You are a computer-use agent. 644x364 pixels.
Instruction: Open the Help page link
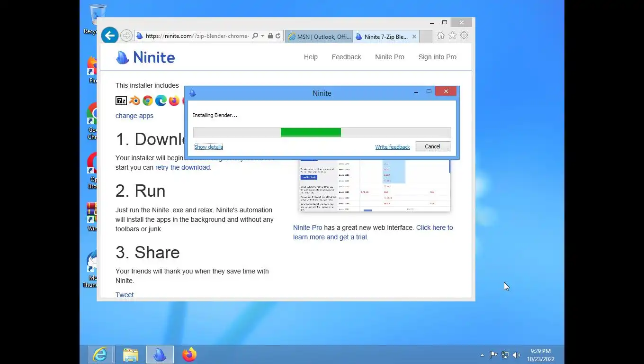point(311,57)
